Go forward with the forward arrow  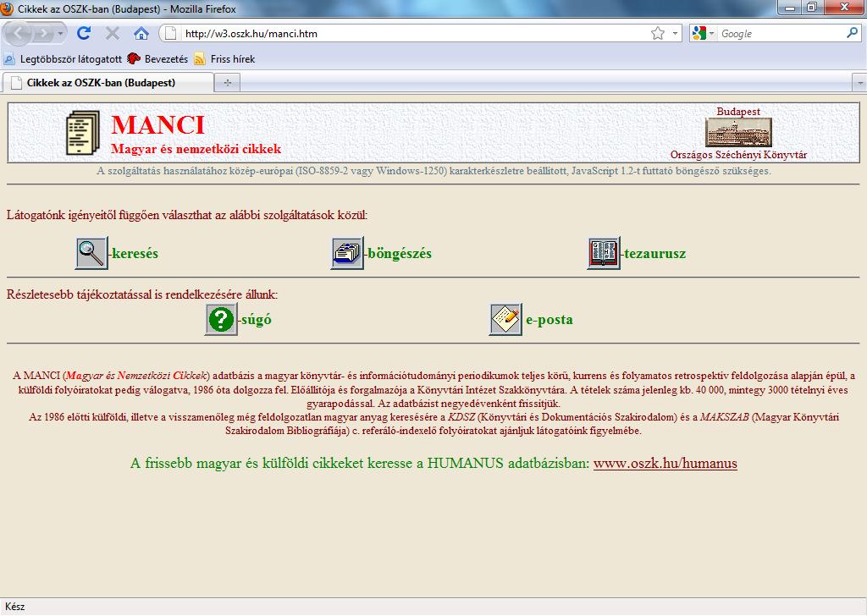[43, 34]
